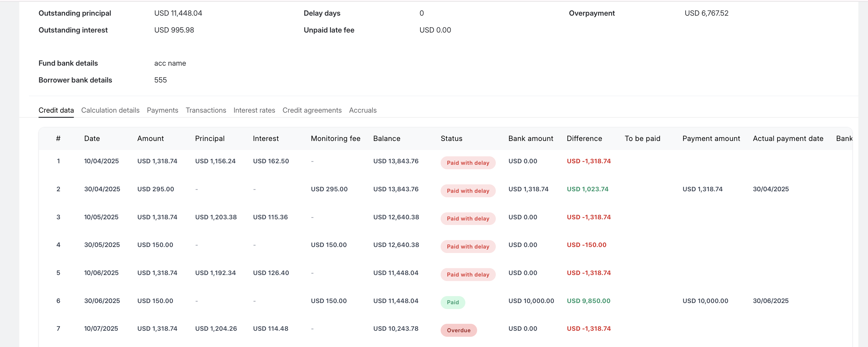The image size is (868, 347).
Task: Open the Accruals tab
Action: point(363,110)
